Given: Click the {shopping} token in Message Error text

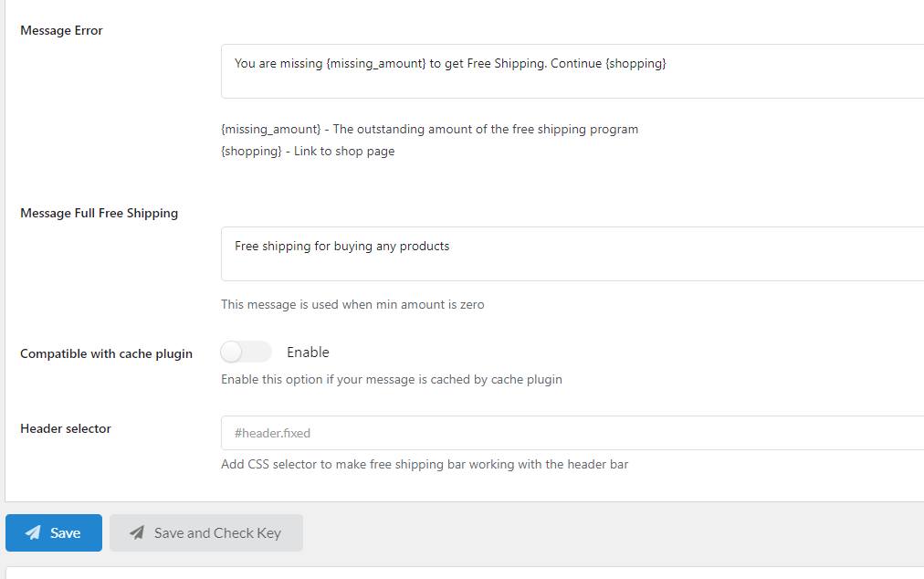Looking at the screenshot, I should (635, 64).
